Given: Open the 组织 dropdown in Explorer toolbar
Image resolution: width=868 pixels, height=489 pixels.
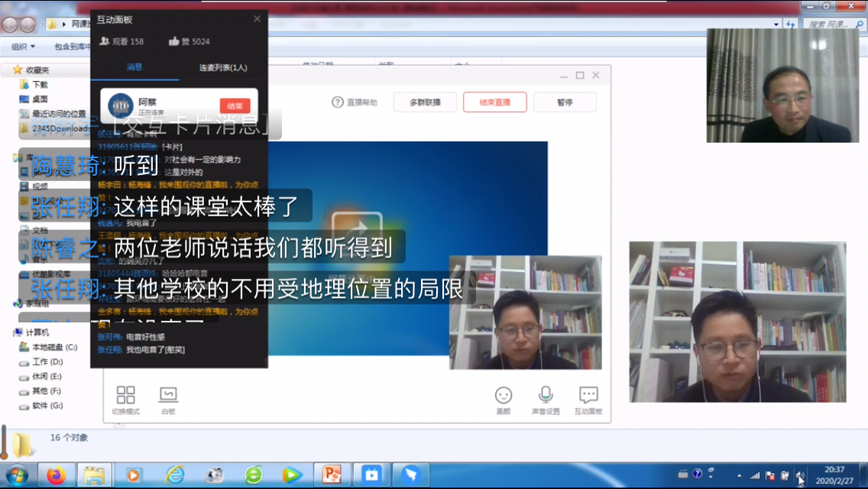Looking at the screenshot, I should 23,47.
